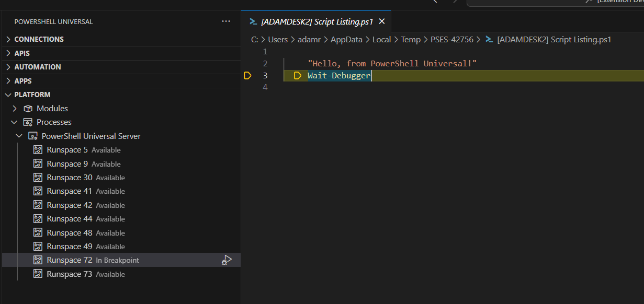
Task: Expand the CONNECTIONS section
Action: pos(8,39)
